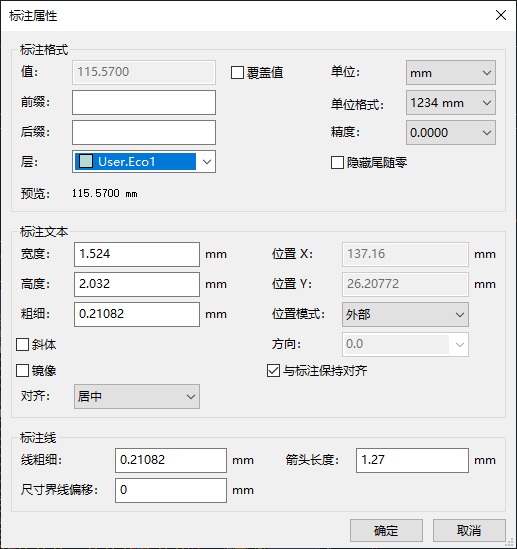517x549 pixels.
Task: Click the 取消 button
Action: [x=469, y=531]
